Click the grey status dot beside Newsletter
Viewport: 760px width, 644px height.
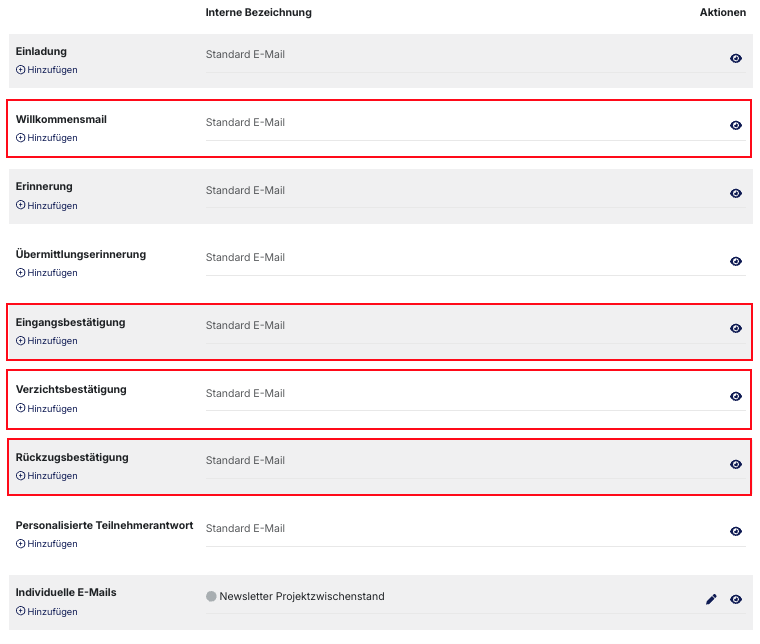click(x=211, y=597)
